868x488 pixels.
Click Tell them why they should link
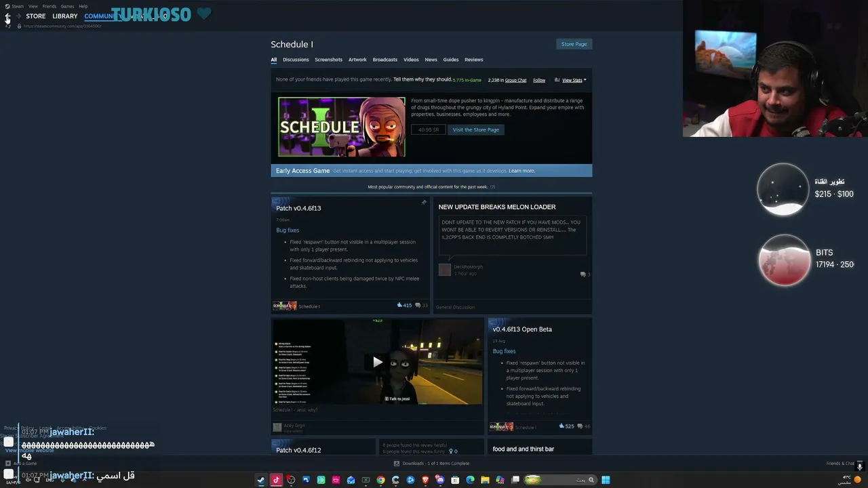(x=422, y=79)
